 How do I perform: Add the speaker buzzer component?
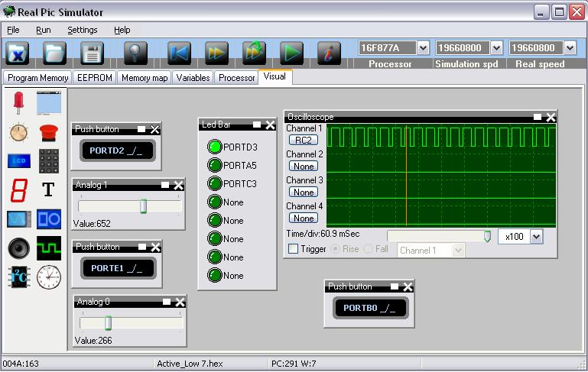pos(19,248)
